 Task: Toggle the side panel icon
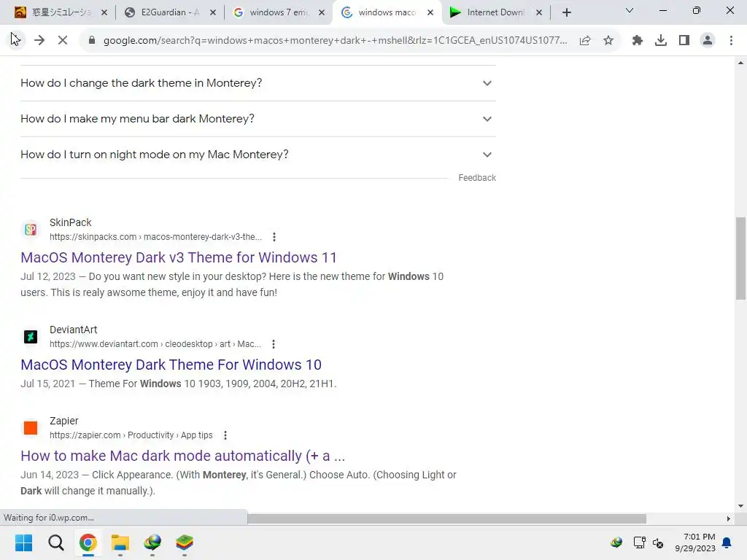pos(684,40)
